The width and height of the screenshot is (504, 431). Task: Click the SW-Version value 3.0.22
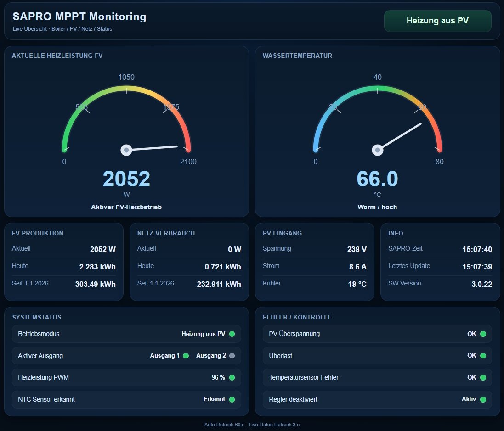(x=482, y=284)
